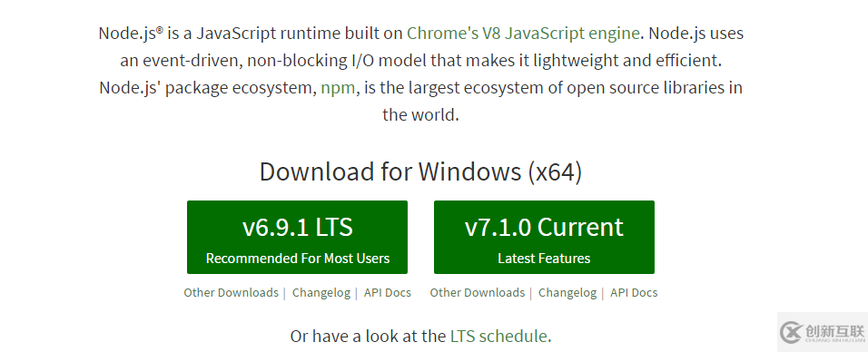Download the v6.9.1 LTS version

297,237
